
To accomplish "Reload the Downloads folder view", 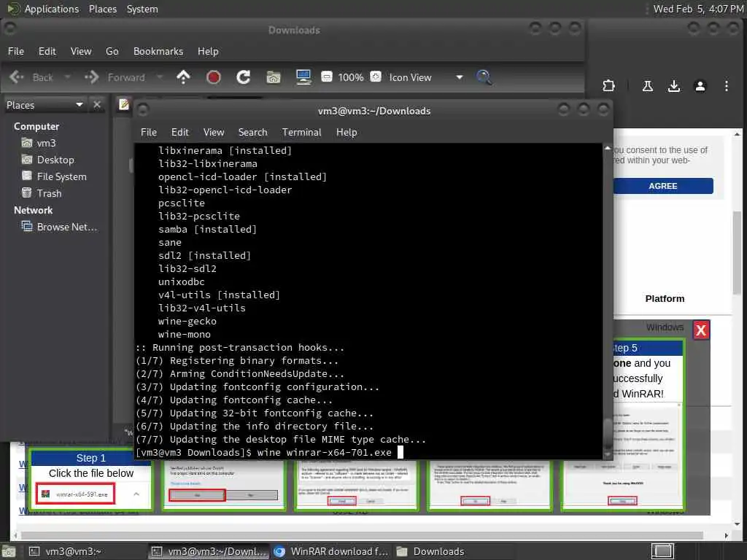I will [244, 77].
